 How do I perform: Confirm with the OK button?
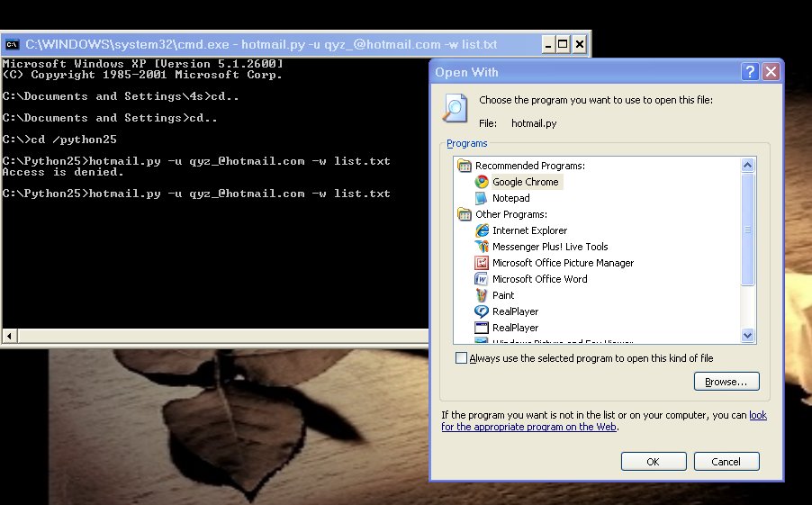[x=653, y=462]
